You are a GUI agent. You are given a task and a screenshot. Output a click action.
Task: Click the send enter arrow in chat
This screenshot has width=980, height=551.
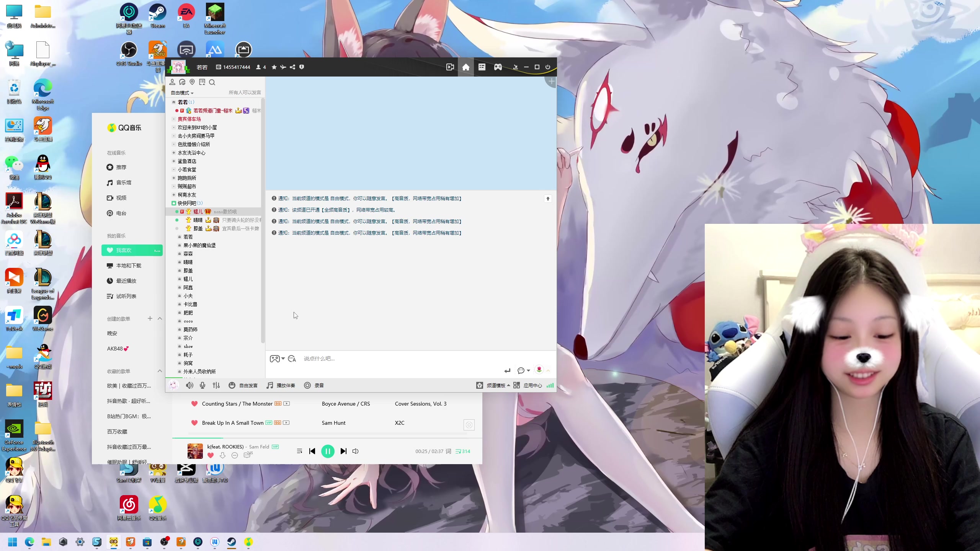click(507, 370)
